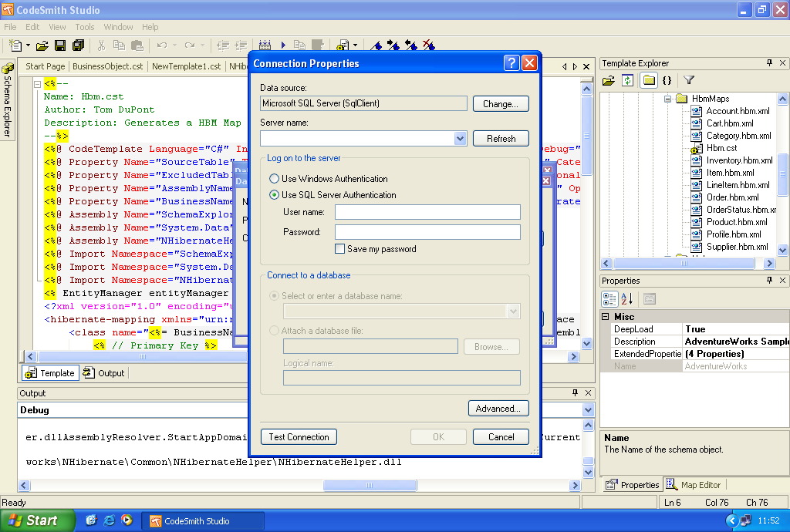
Task: Click the Redo arrow icon
Action: (190, 45)
